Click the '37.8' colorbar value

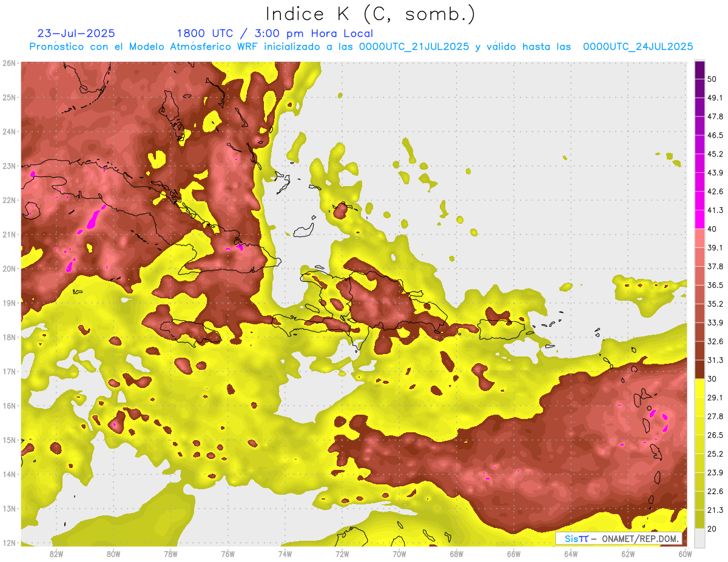[x=715, y=266]
